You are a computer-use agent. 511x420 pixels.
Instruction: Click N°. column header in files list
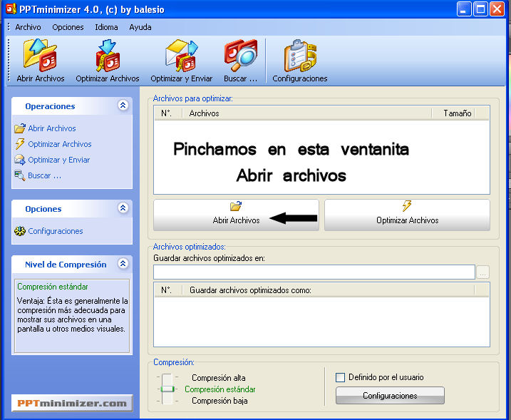click(167, 113)
